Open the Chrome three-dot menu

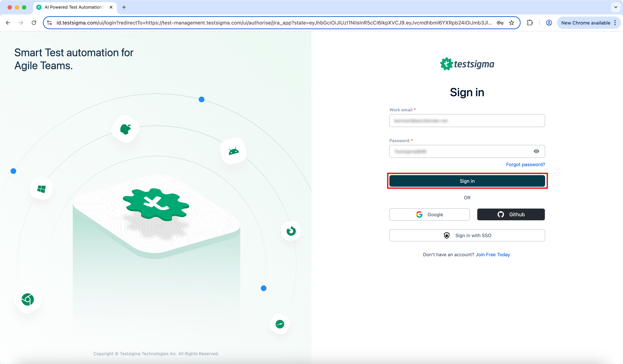click(x=615, y=23)
